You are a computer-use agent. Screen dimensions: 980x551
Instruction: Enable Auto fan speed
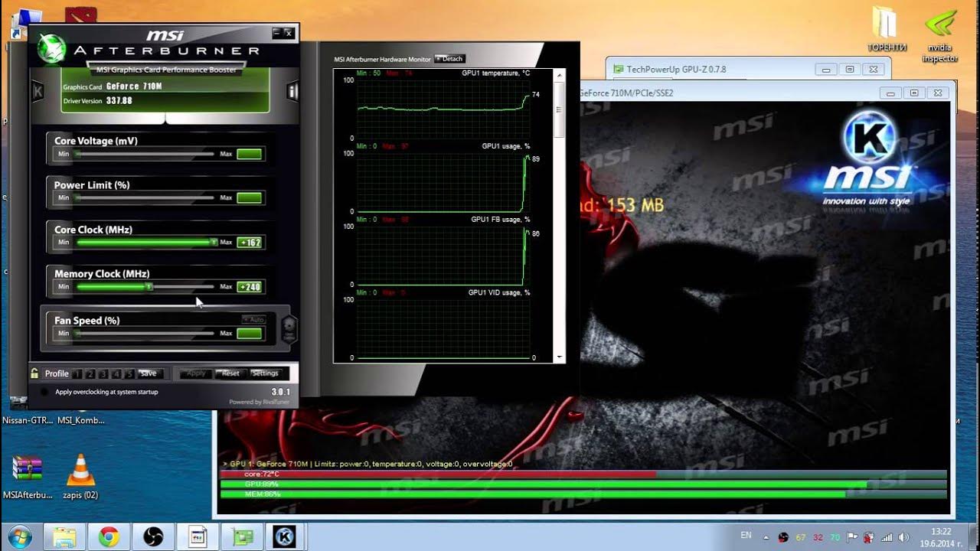[253, 319]
